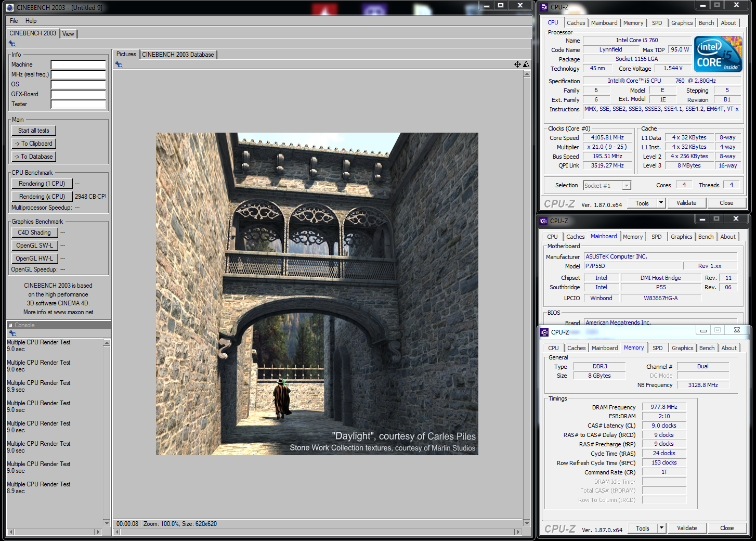Open the Tools dropdown arrow in the CPU-Z memory window
The image size is (756, 541).
(661, 528)
